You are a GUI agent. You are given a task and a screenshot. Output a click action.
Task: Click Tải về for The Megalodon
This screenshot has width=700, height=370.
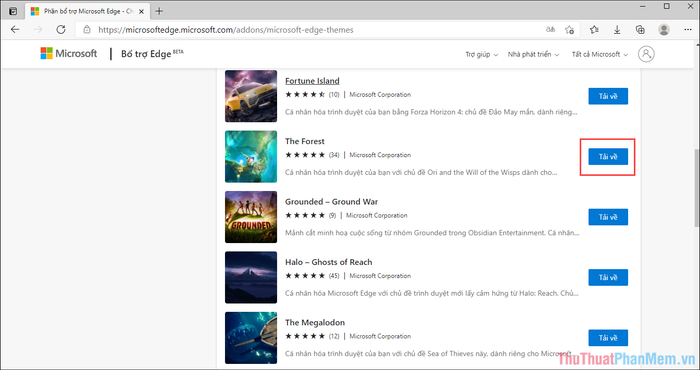pos(608,338)
